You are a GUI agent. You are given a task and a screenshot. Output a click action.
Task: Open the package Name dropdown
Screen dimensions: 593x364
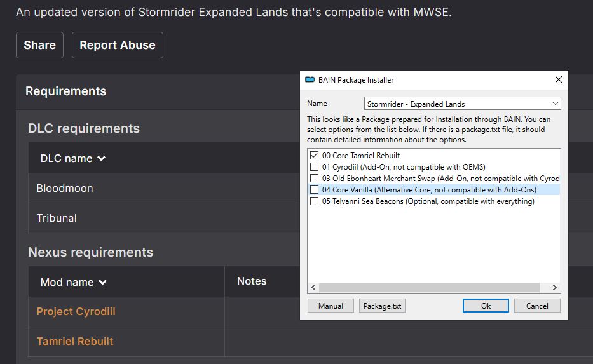[462, 104]
